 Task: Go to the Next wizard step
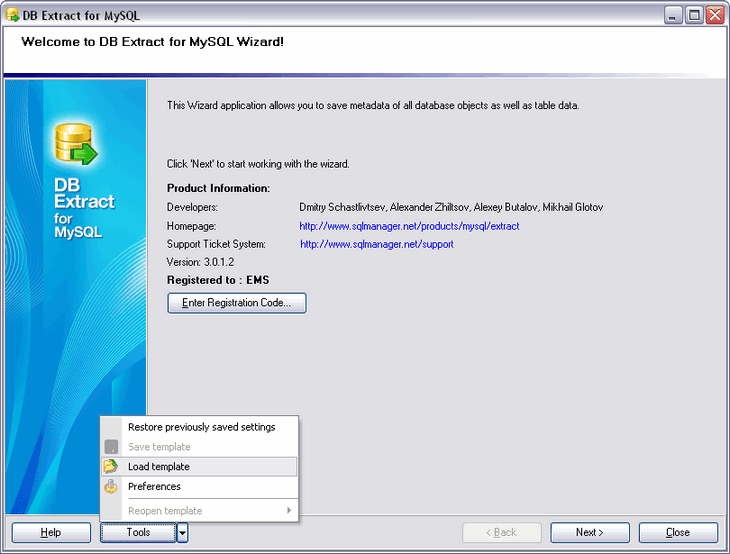coord(590,533)
